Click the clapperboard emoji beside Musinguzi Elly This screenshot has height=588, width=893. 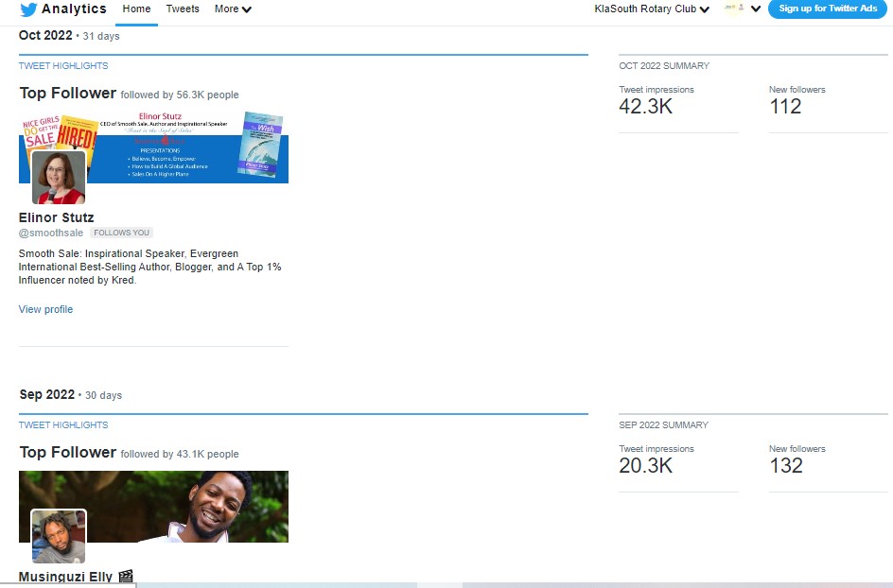click(x=126, y=577)
